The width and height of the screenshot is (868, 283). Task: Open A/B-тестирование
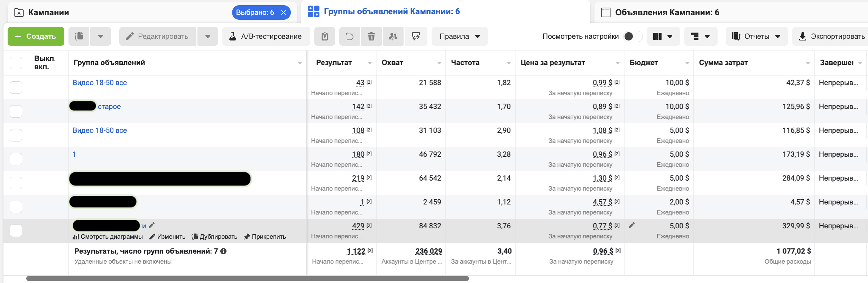pos(266,36)
